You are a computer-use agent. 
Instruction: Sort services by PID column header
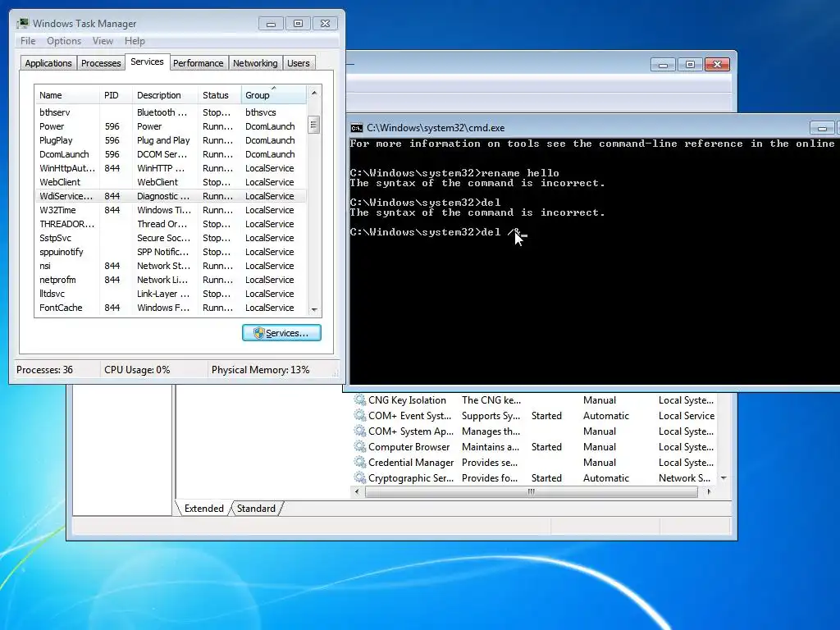pyautogui.click(x=115, y=95)
